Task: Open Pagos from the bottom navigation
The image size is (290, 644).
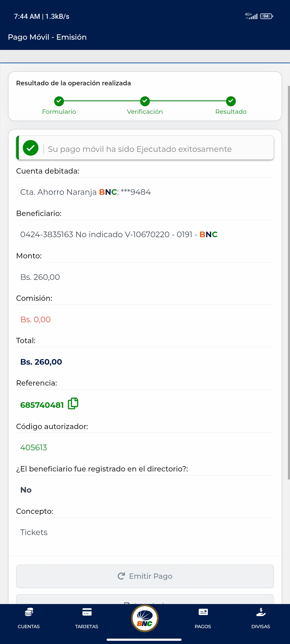Action: [203, 618]
